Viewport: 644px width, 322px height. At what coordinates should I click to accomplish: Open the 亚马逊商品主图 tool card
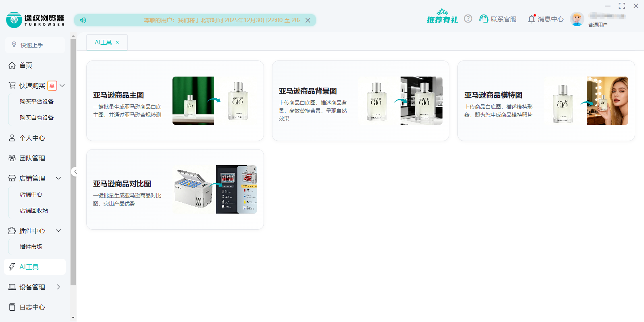tap(175, 101)
